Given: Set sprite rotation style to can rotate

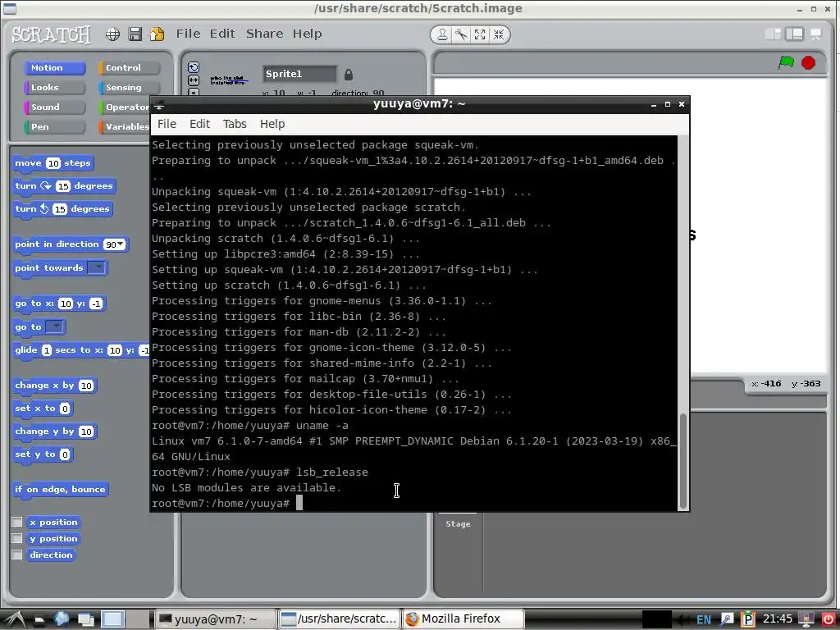Looking at the screenshot, I should click(x=194, y=67).
